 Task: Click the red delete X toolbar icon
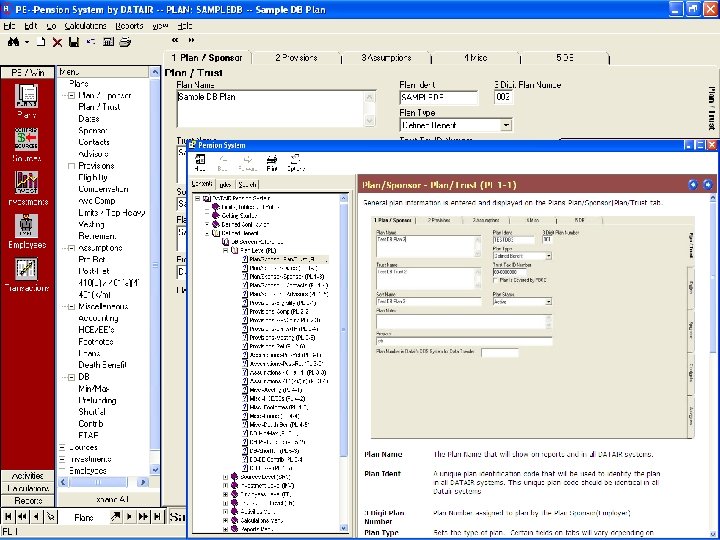point(57,43)
